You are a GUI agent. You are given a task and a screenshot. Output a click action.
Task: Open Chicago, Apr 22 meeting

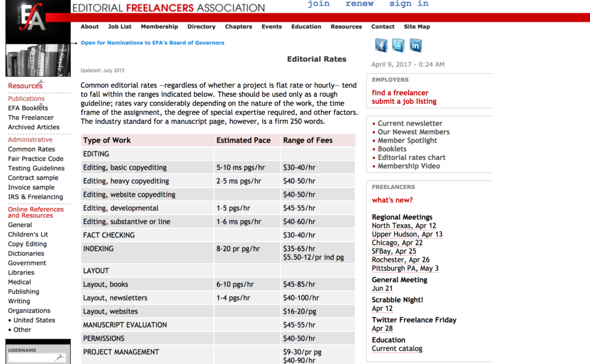coord(397,242)
